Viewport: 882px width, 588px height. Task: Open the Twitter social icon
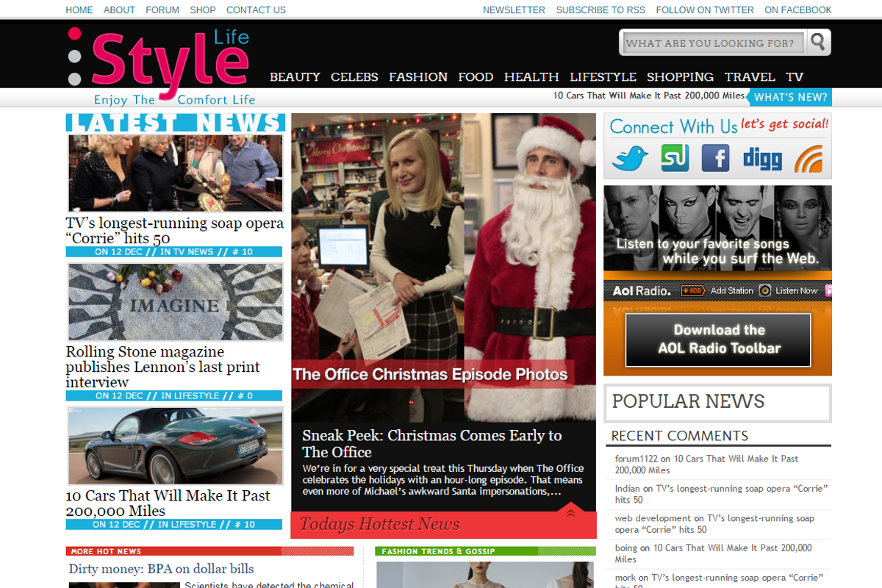pyautogui.click(x=630, y=158)
